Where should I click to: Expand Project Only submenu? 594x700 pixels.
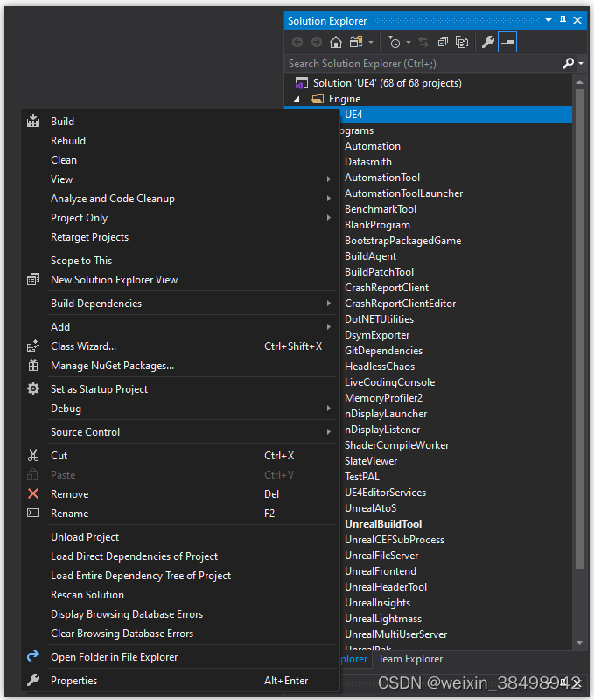coord(328,217)
